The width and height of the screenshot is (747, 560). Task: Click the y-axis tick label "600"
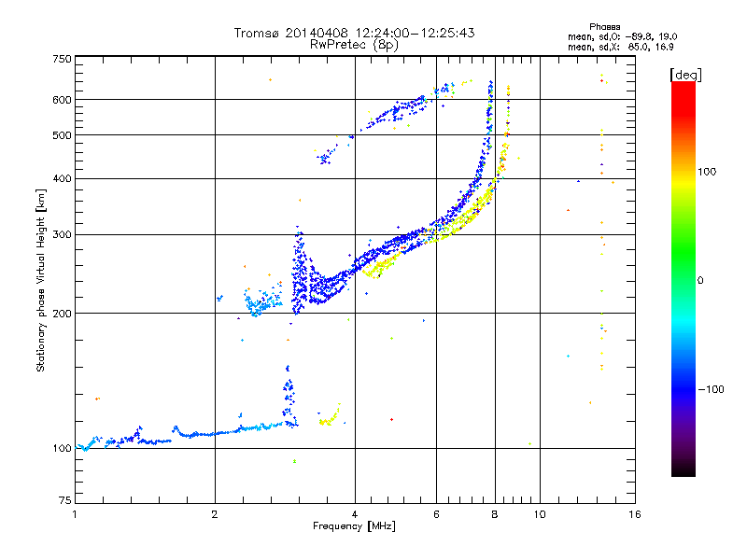tap(62, 100)
